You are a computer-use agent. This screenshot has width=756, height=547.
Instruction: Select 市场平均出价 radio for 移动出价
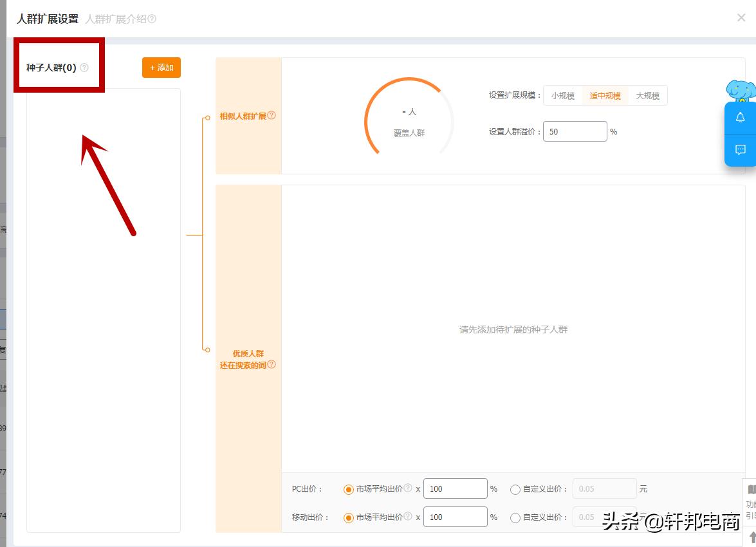click(x=349, y=517)
